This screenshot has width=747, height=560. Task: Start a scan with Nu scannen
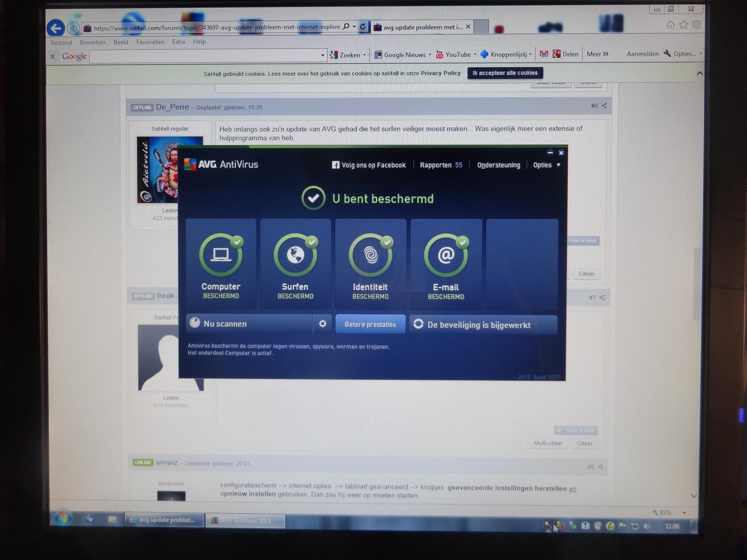click(249, 324)
